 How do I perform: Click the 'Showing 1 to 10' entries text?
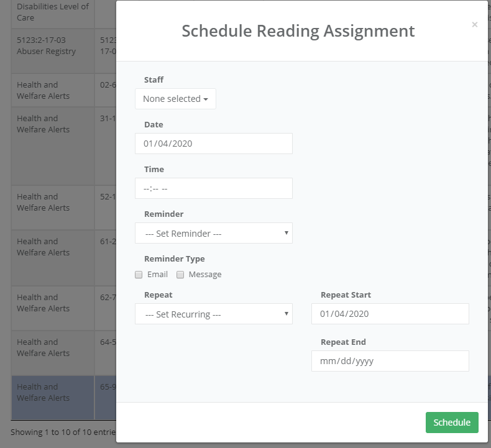click(x=63, y=432)
